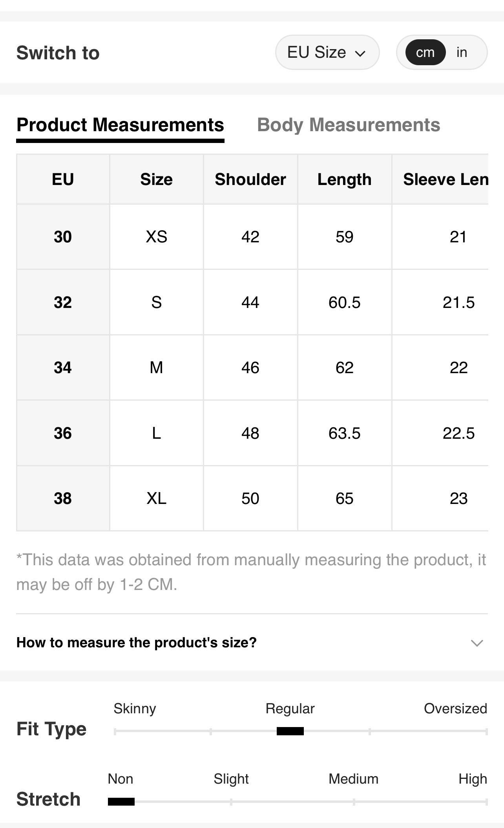Open the Body Measurements tab
The height and width of the screenshot is (828, 504).
349,125
